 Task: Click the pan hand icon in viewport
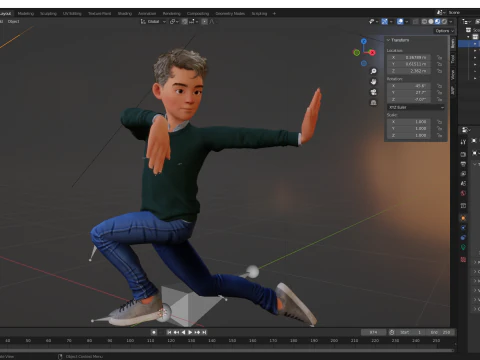[373, 82]
